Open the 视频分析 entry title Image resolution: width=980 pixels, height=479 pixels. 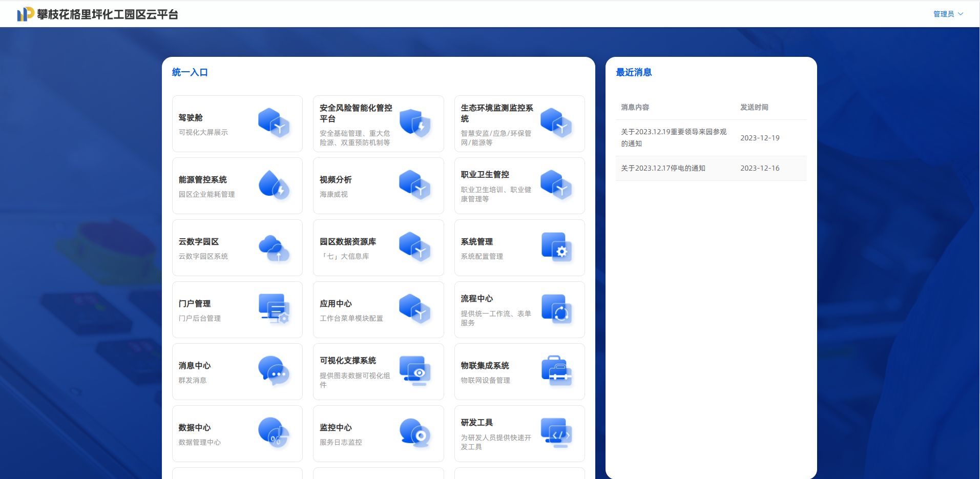tap(336, 180)
